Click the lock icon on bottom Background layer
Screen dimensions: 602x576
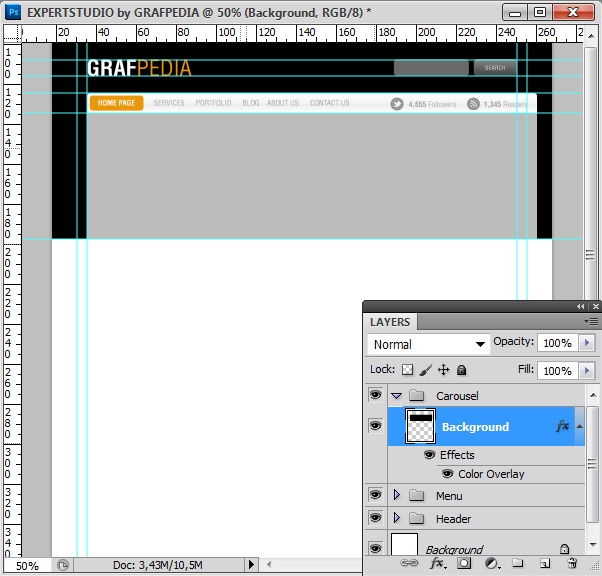click(564, 549)
